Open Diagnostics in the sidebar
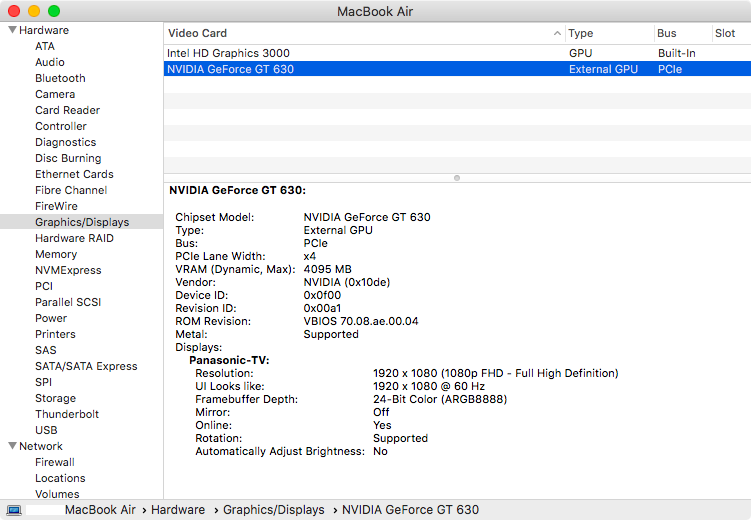This screenshot has width=751, height=520. [x=66, y=142]
